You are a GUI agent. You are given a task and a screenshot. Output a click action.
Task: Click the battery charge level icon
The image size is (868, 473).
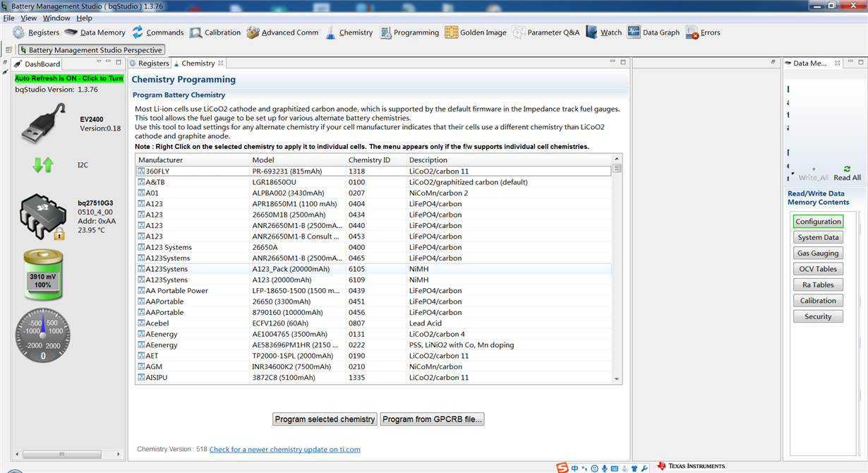(43, 275)
